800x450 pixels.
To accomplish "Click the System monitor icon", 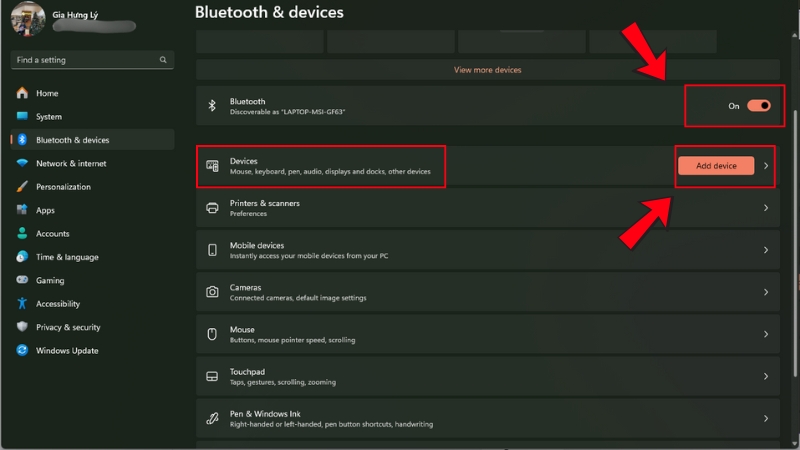I will [22, 116].
